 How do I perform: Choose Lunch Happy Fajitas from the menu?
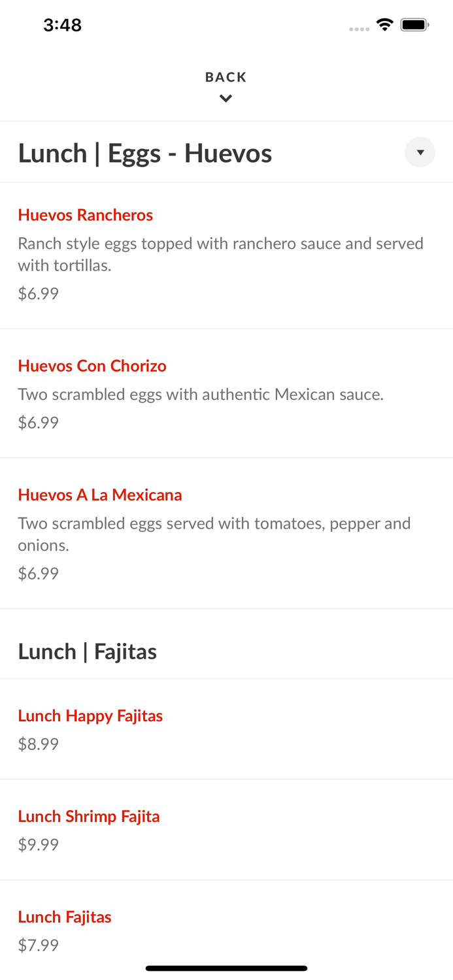point(90,716)
